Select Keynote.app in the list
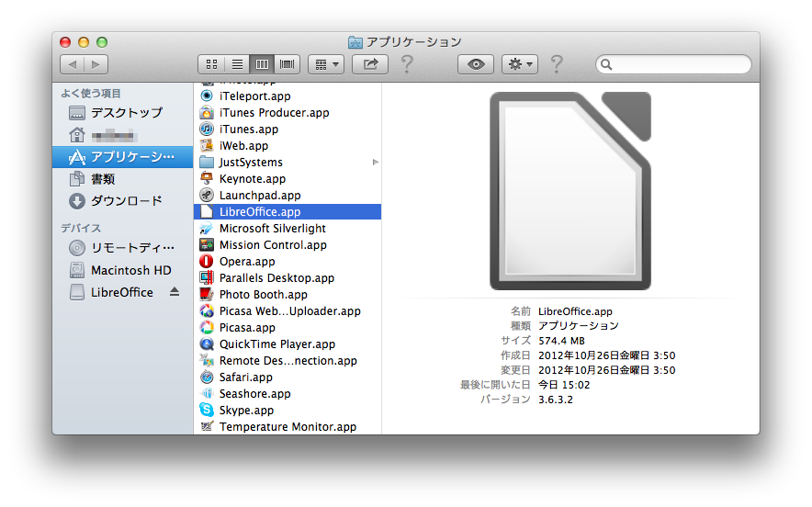 click(x=288, y=179)
